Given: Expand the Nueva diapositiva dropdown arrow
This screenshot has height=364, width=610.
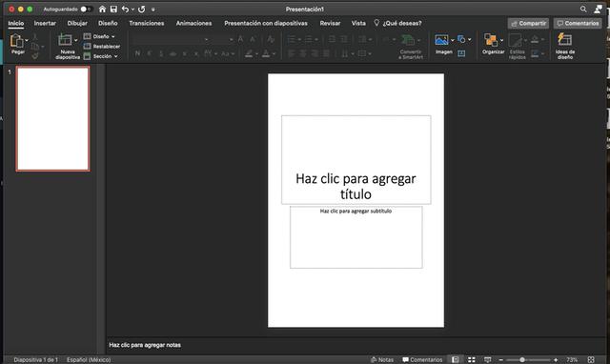Looking at the screenshot, I should 75,40.
